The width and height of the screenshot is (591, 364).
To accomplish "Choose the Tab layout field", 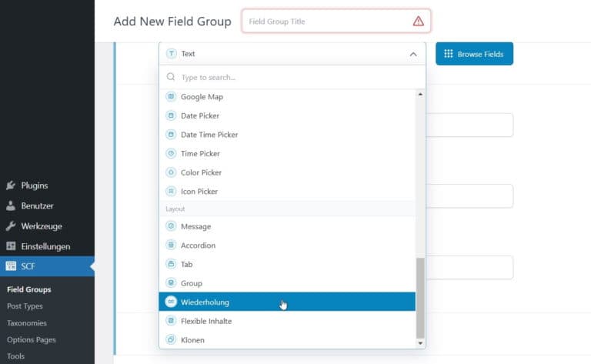I will click(287, 264).
